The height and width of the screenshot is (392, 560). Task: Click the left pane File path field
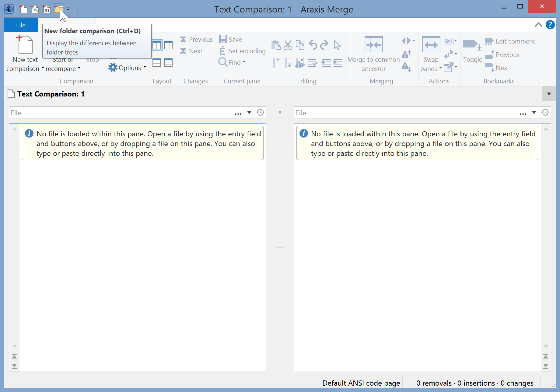(x=91, y=112)
